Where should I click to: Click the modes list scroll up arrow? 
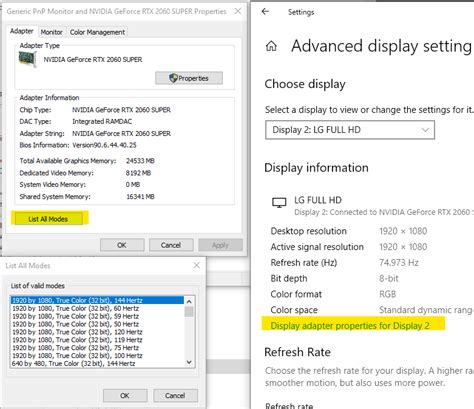pos(189,301)
